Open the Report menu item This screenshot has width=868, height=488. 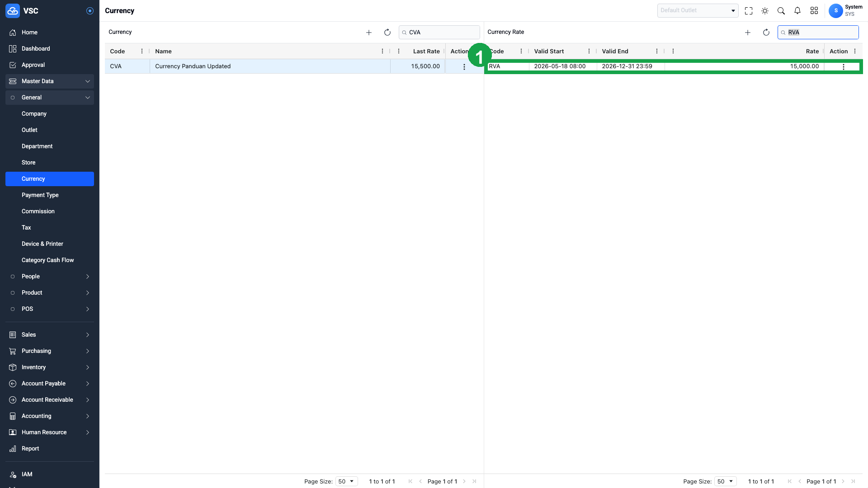click(50, 449)
